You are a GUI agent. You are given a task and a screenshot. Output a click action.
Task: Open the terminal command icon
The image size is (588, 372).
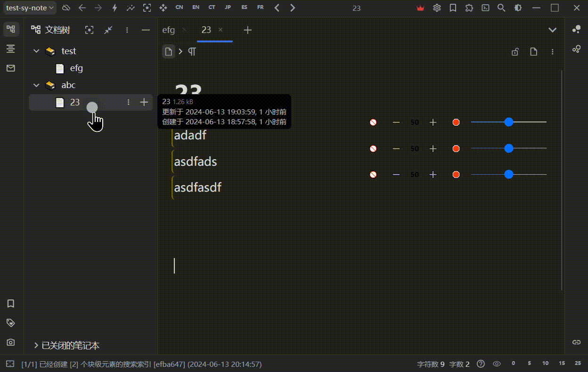pyautogui.click(x=485, y=8)
